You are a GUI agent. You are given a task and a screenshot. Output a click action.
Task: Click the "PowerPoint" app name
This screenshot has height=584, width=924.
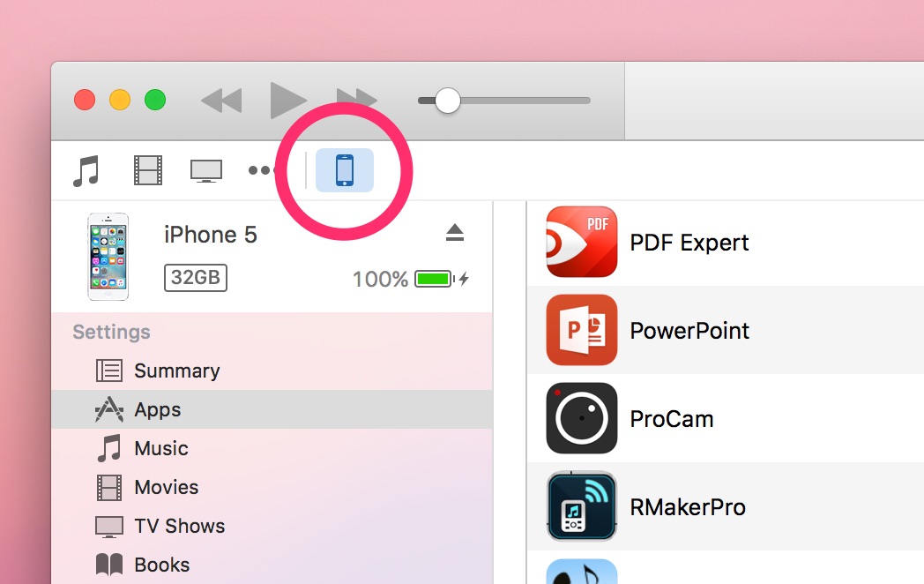point(689,330)
